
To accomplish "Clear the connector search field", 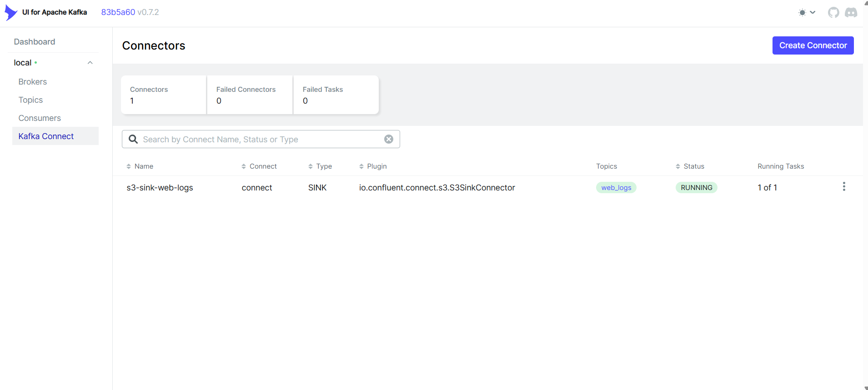I will click(x=389, y=139).
